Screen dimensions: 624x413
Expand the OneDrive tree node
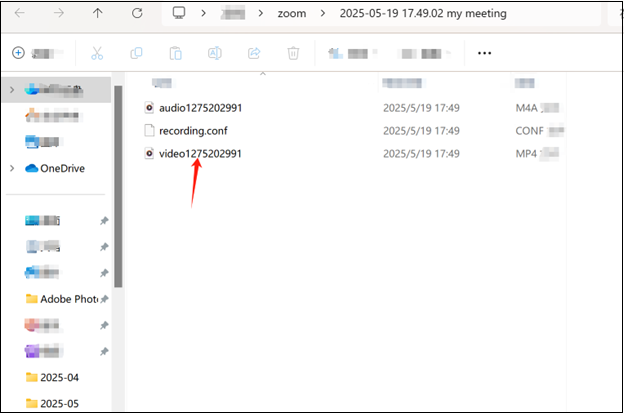[12, 168]
